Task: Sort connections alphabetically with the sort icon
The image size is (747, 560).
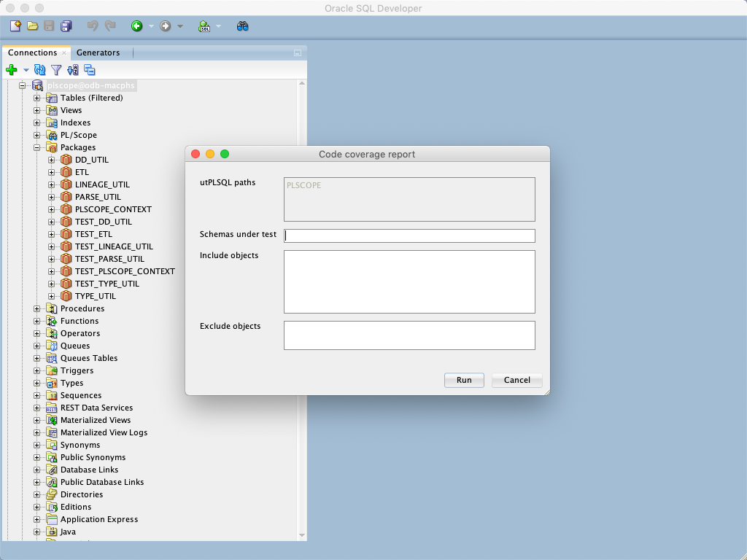Action: (72, 70)
